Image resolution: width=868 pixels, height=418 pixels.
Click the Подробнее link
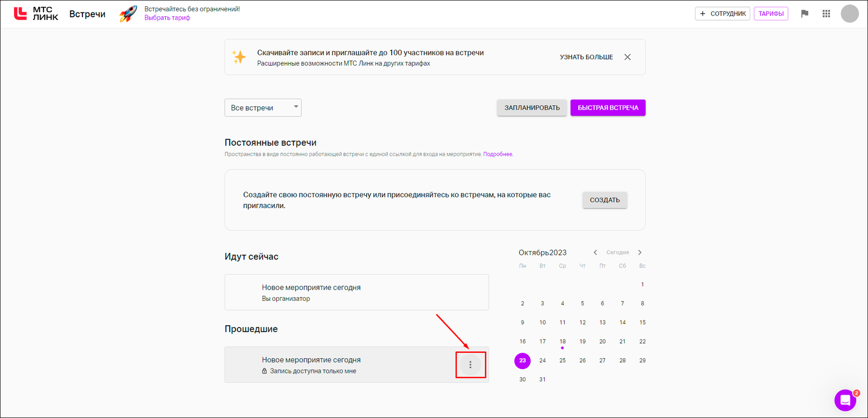click(498, 154)
